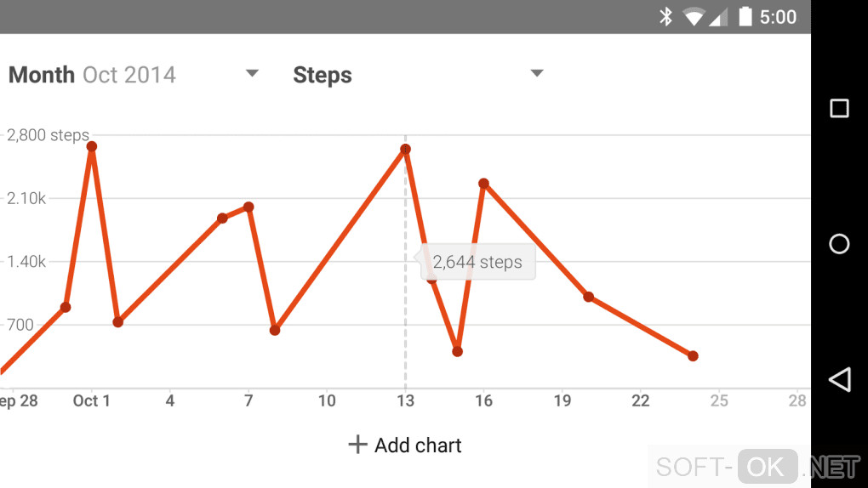
Task: Tap the Wi-Fi signal status icon
Action: point(694,17)
